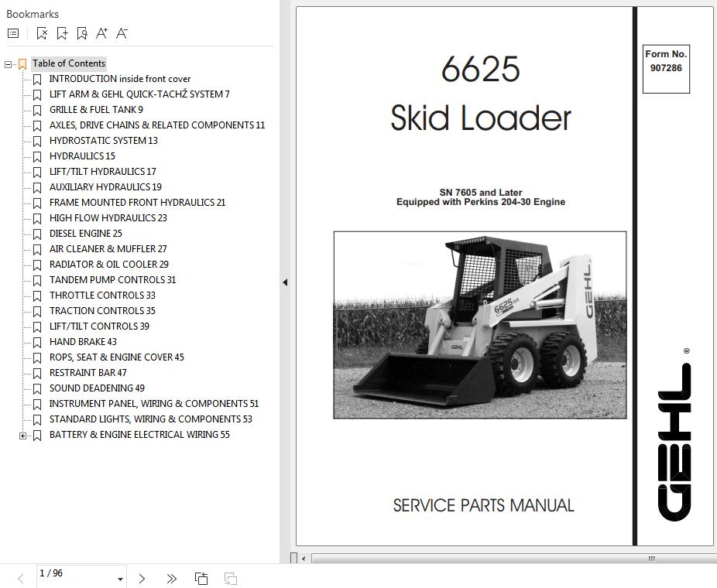Click the SERVICE PARTS MANUAL text
Viewport: 717px width, 588px height.
[x=483, y=506]
